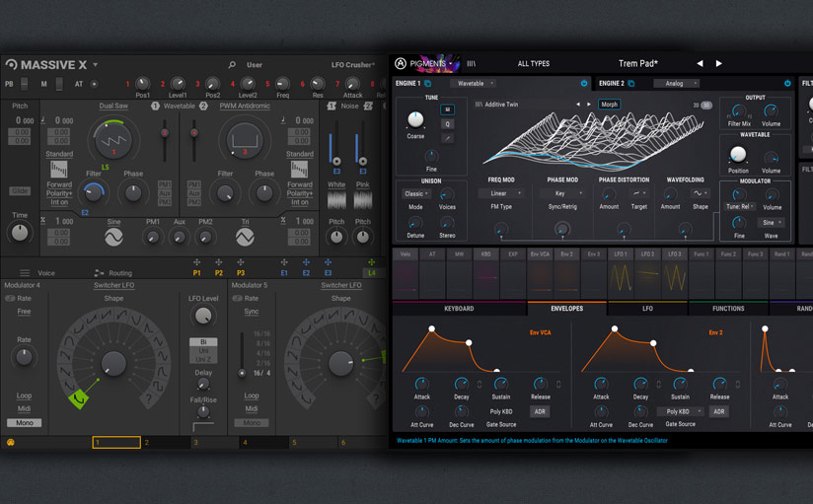
Task: Click the E2 modulation drag handle
Action: [306, 262]
